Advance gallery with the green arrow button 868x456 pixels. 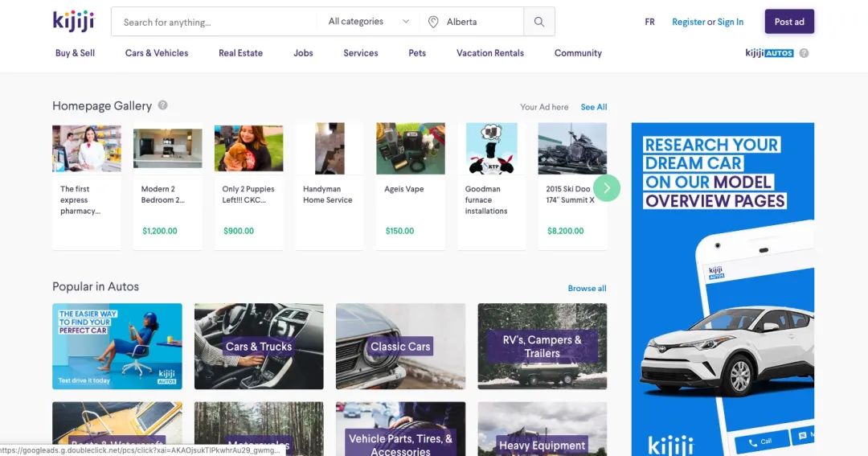607,187
